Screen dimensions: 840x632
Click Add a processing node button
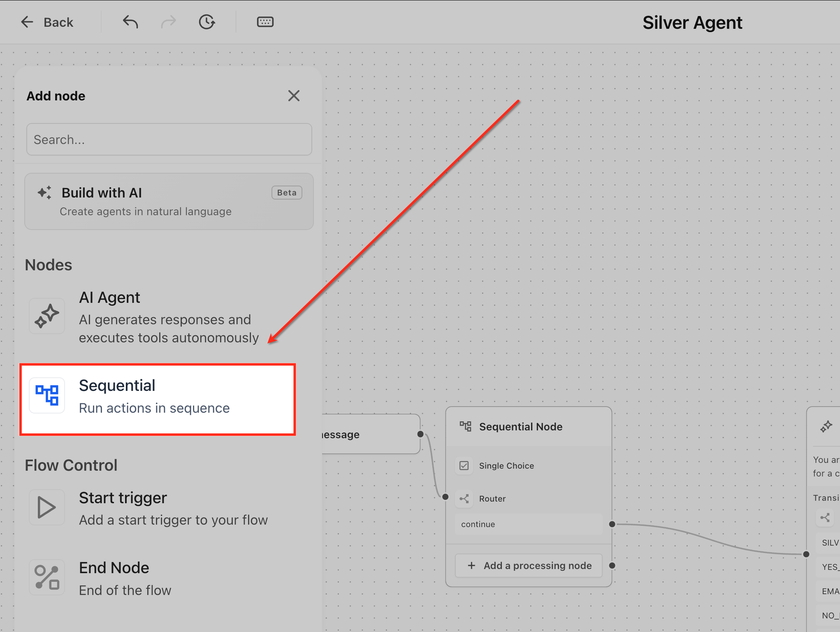[529, 566]
